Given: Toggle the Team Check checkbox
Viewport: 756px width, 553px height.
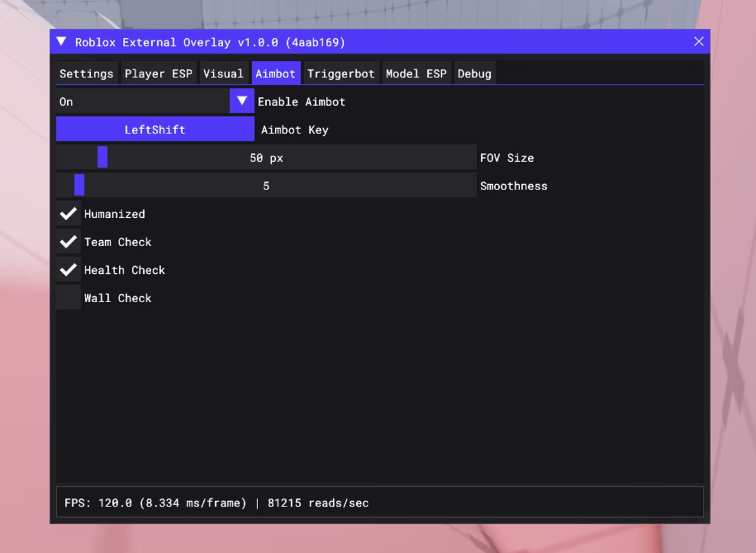Looking at the screenshot, I should (x=69, y=241).
